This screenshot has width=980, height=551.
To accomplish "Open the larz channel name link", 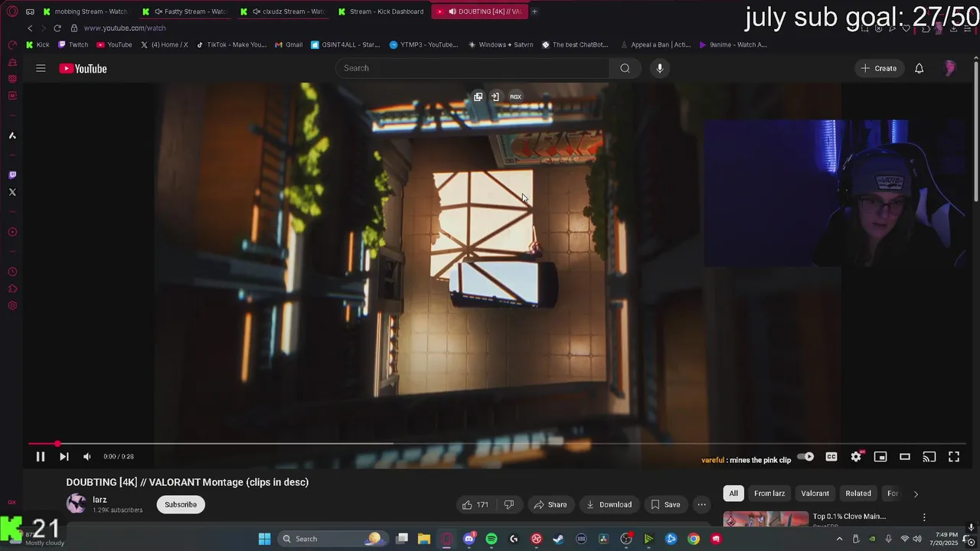I will pyautogui.click(x=100, y=500).
